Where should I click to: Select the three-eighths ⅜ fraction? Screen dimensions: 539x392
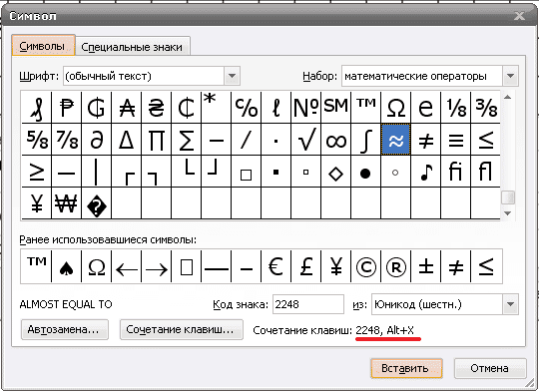[x=485, y=108]
